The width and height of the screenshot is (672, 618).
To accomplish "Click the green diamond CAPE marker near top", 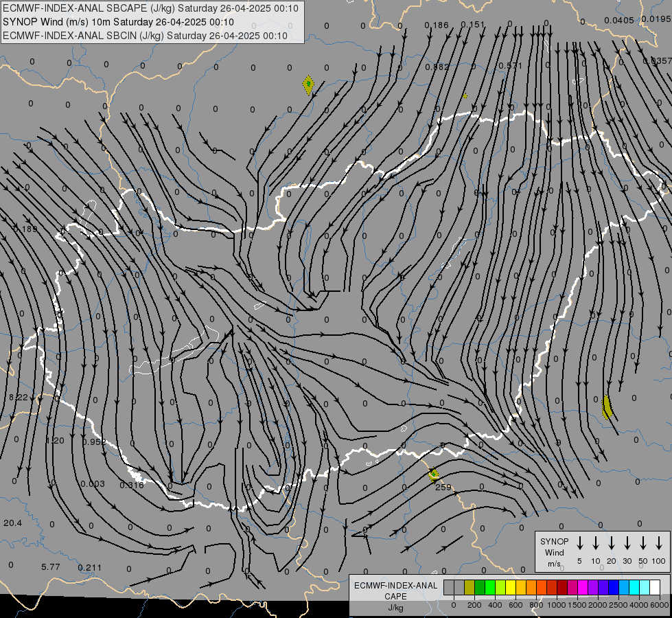I will 308,84.
